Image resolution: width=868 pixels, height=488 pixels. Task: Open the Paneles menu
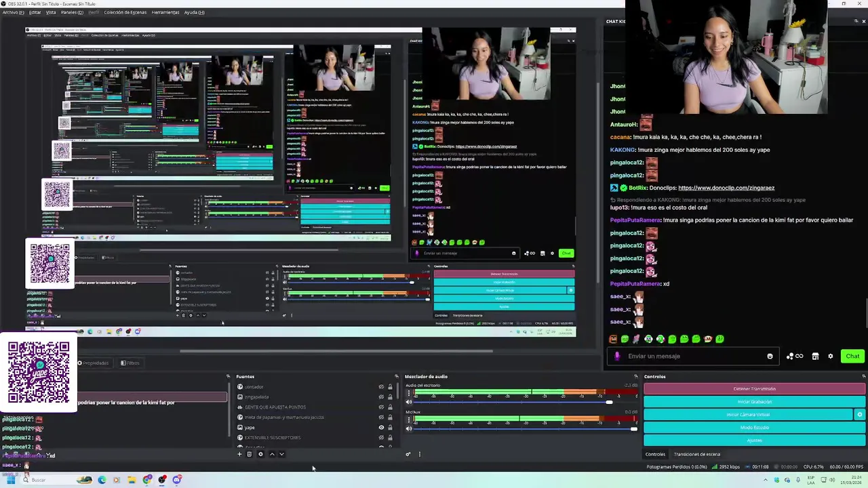(72, 12)
